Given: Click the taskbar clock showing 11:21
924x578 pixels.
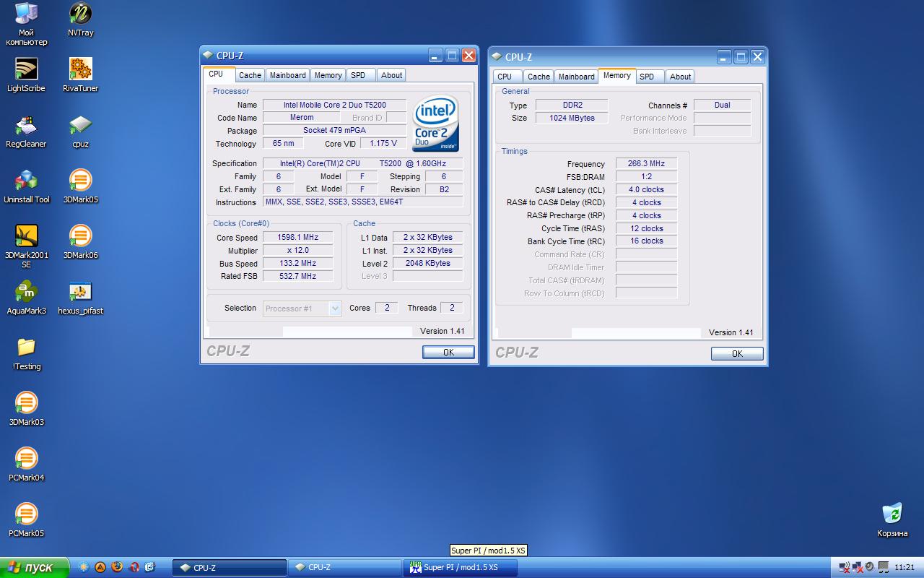Looking at the screenshot, I should (x=904, y=568).
